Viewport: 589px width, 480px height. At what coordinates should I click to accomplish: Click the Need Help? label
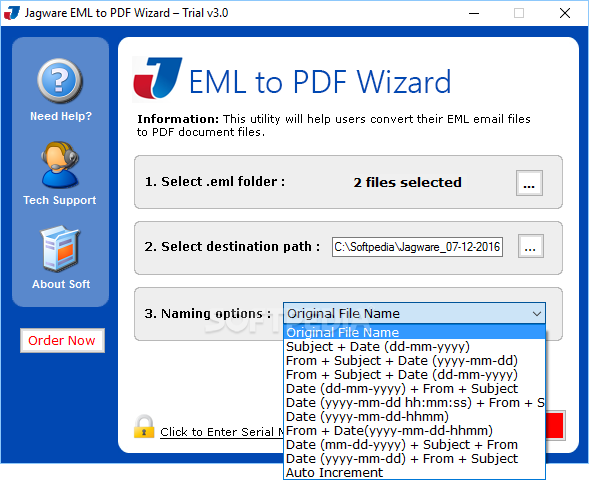(x=61, y=116)
